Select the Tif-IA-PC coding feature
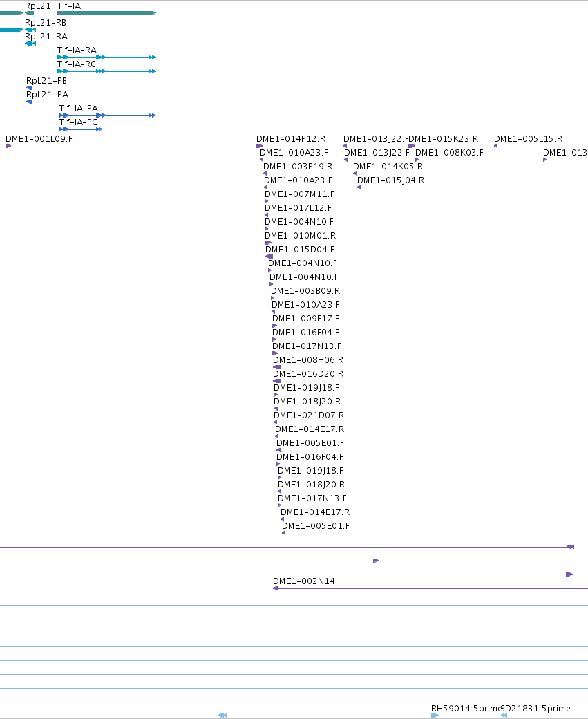 (x=78, y=122)
